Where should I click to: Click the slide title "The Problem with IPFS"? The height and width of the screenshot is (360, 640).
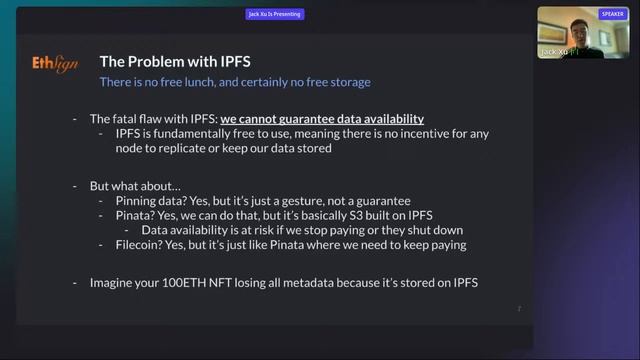(175, 62)
